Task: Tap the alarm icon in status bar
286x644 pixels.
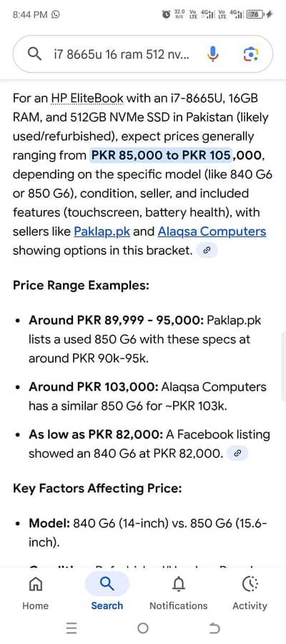Action: [x=167, y=14]
